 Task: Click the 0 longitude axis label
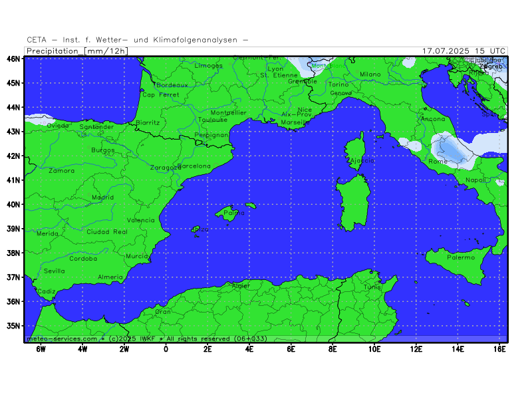coord(166,349)
